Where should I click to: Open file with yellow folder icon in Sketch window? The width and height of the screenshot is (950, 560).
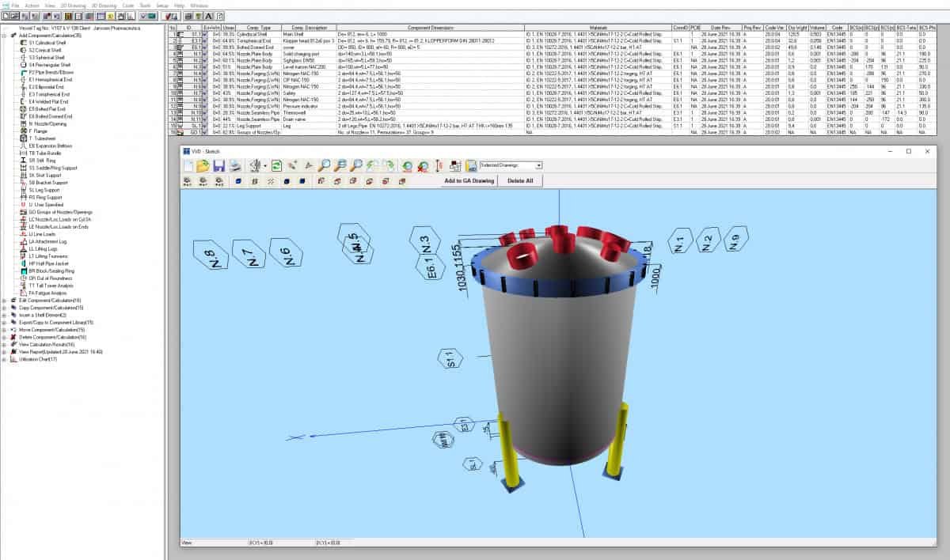[x=203, y=166]
